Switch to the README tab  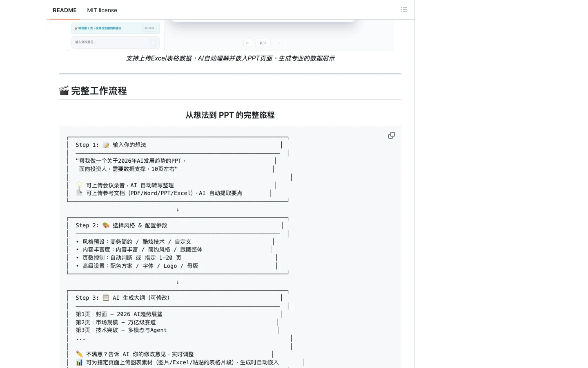pos(65,10)
